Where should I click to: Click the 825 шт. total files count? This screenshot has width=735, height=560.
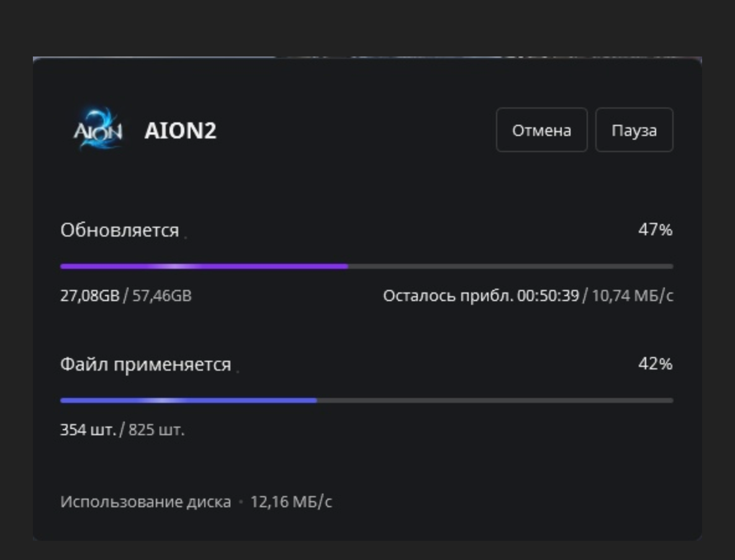(x=156, y=430)
